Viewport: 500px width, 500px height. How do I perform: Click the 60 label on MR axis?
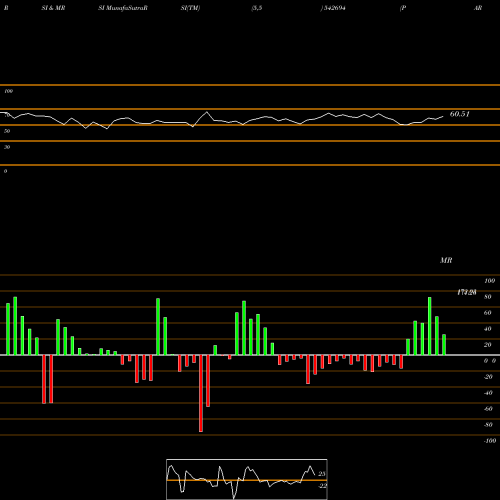[x=488, y=313]
